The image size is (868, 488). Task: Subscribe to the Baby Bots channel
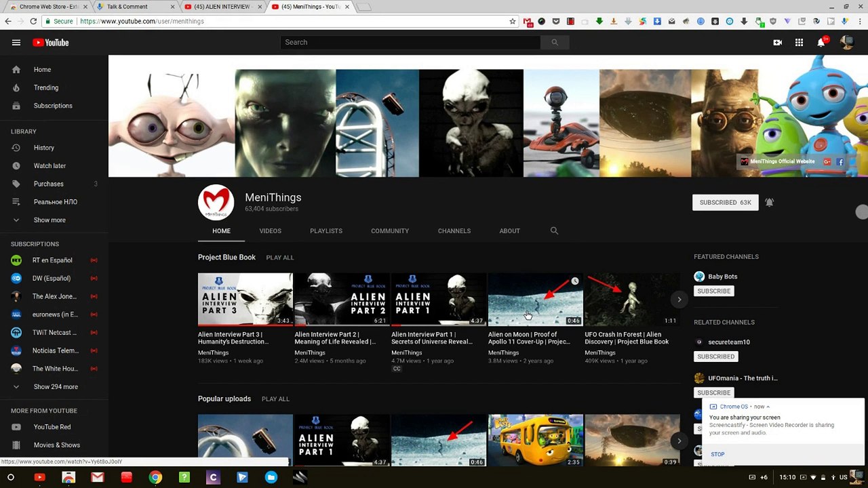click(714, 291)
